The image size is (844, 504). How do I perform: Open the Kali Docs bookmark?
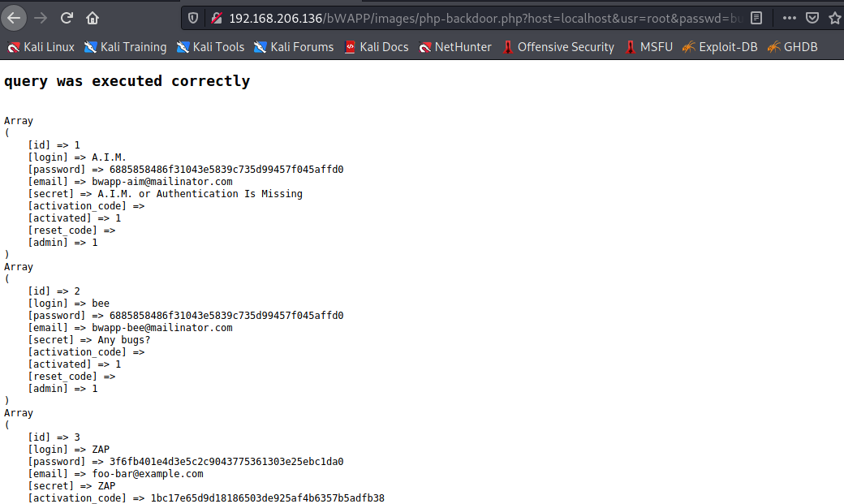pyautogui.click(x=377, y=47)
